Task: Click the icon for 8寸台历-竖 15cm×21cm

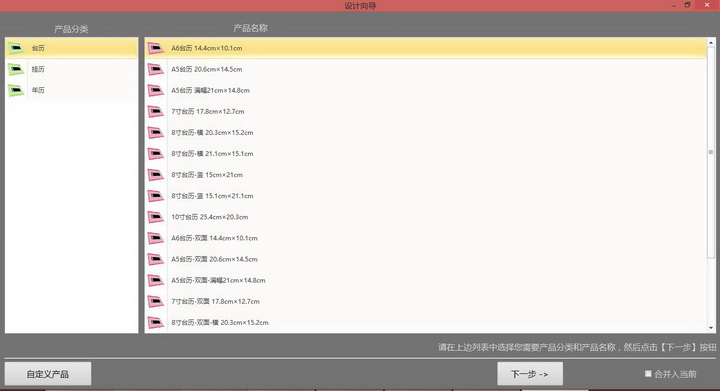Action: [x=156, y=174]
